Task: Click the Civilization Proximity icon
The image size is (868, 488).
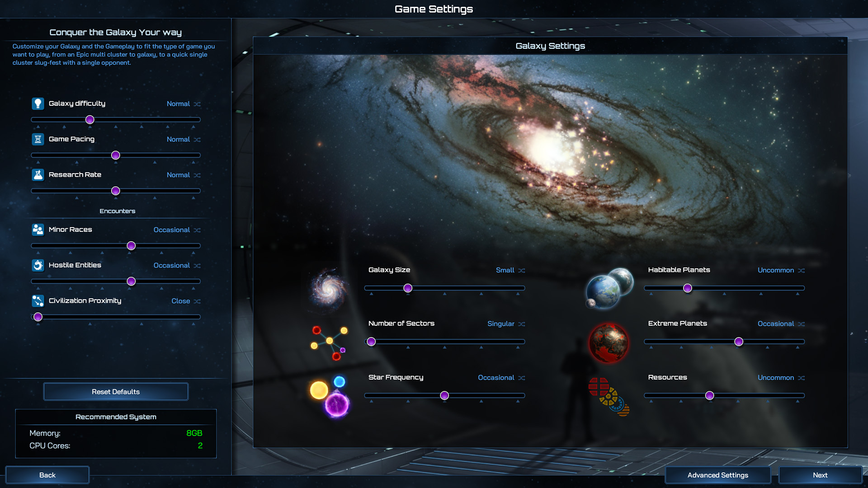Action: tap(38, 300)
